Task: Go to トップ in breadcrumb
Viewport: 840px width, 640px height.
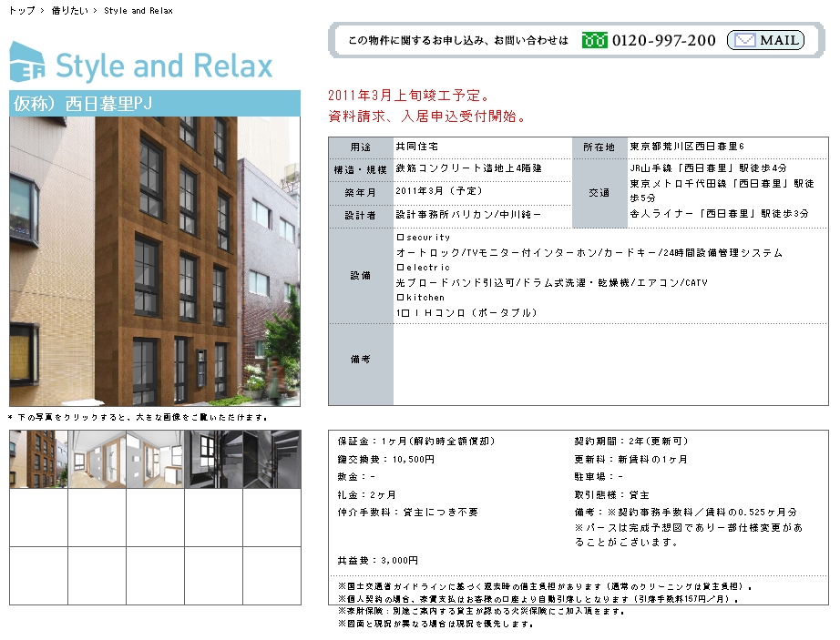Action: (x=21, y=11)
